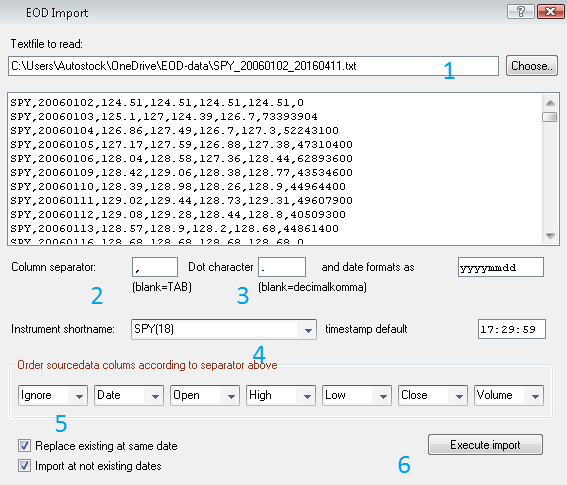The image size is (567, 485).
Task: Click the Column separator input box
Action: [x=155, y=267]
